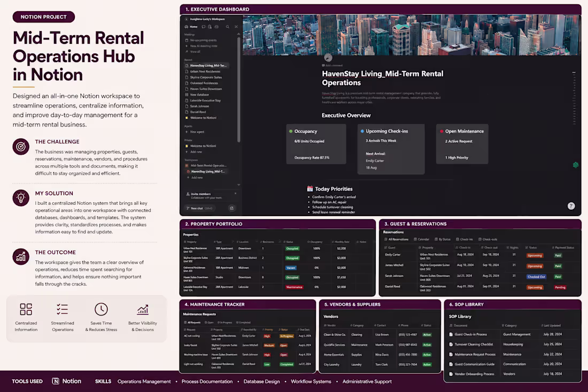Click the Completed status for Light not working
The width and height of the screenshot is (588, 392).
pos(287,364)
